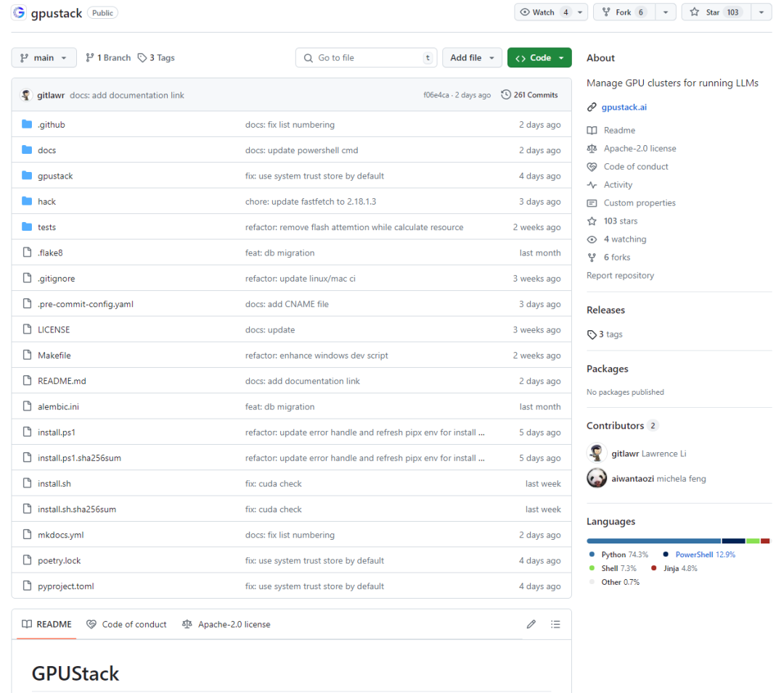Image resolution: width=784 pixels, height=693 pixels.
Task: Click the star icon beside 103 stars
Action: (592, 221)
